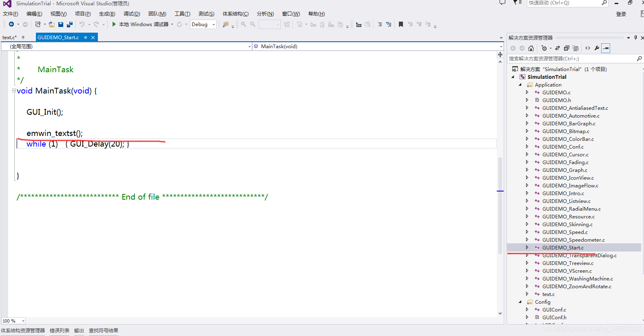
Task: Click Pending Changes Filter clock icon
Action: click(544, 48)
